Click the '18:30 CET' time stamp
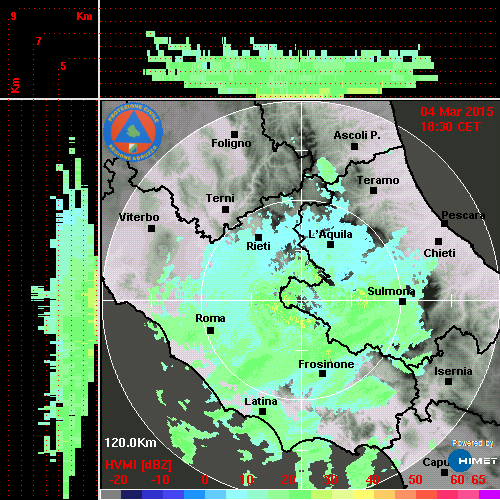 click(450, 127)
